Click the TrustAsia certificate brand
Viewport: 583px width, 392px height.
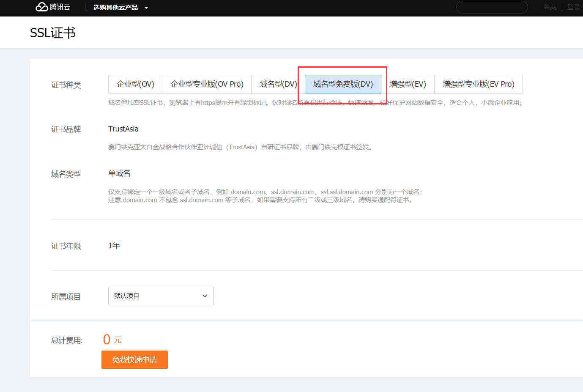point(123,129)
